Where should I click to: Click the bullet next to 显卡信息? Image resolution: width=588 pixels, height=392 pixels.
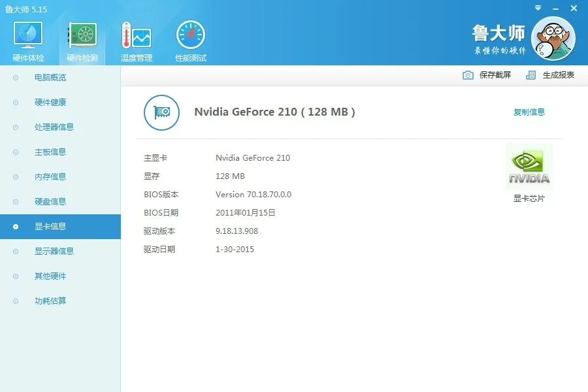[x=16, y=227]
